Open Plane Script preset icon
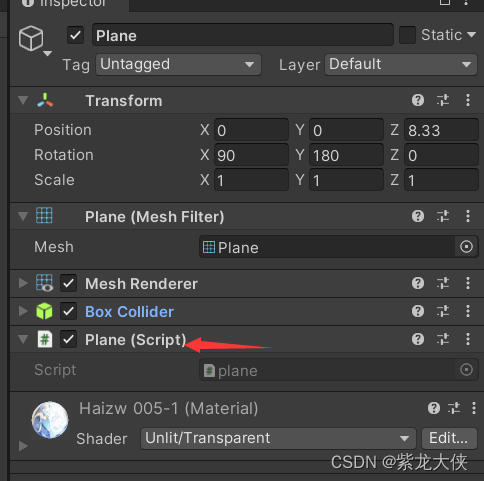Screen dimensions: 484x481 pos(443,339)
